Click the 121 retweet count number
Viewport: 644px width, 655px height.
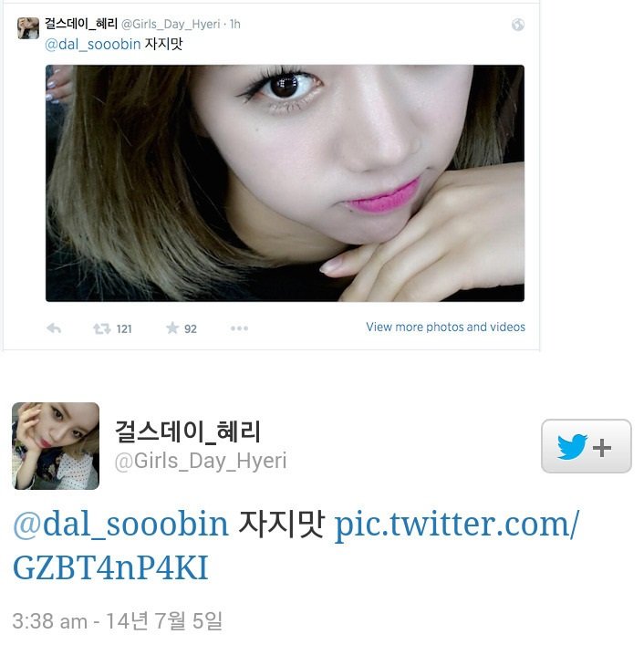pos(124,329)
